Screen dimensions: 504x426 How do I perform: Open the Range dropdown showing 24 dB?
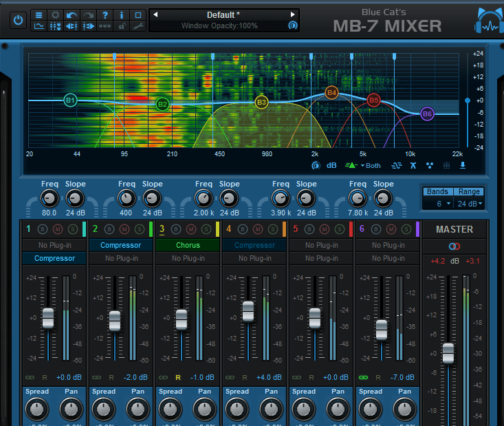point(469,204)
